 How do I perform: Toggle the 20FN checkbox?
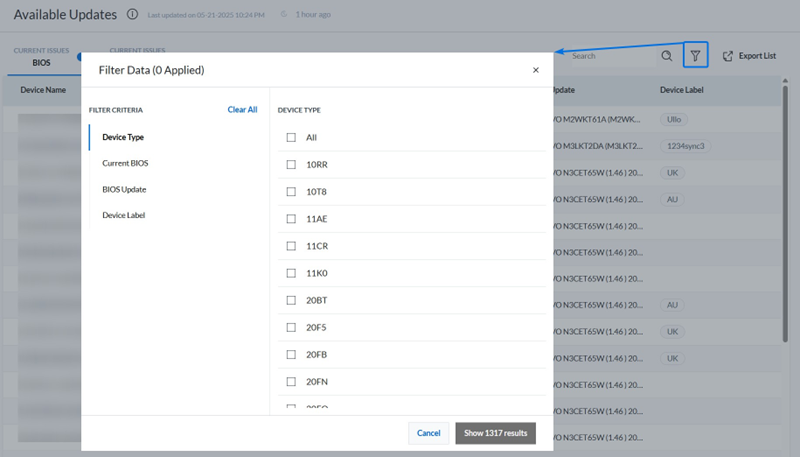click(x=291, y=381)
